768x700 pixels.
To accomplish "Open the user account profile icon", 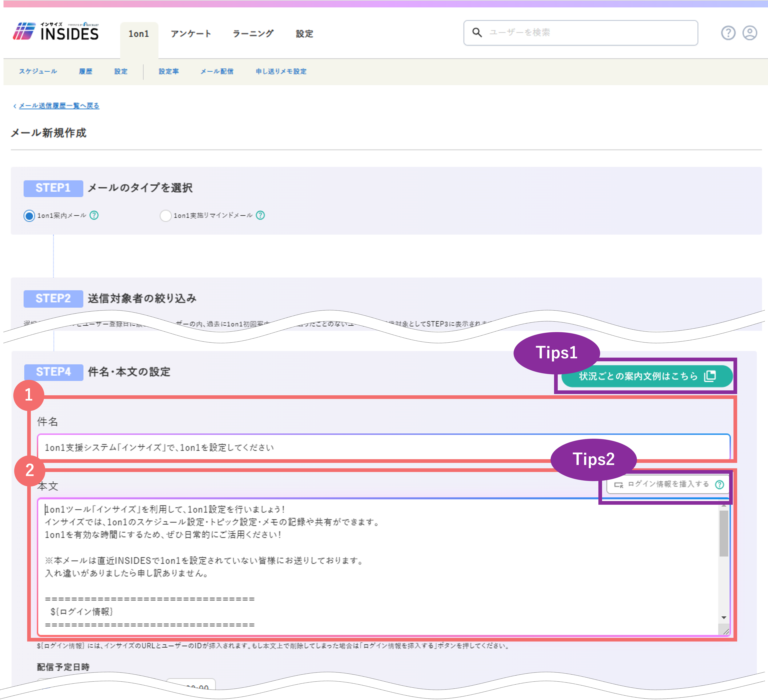I will point(750,33).
